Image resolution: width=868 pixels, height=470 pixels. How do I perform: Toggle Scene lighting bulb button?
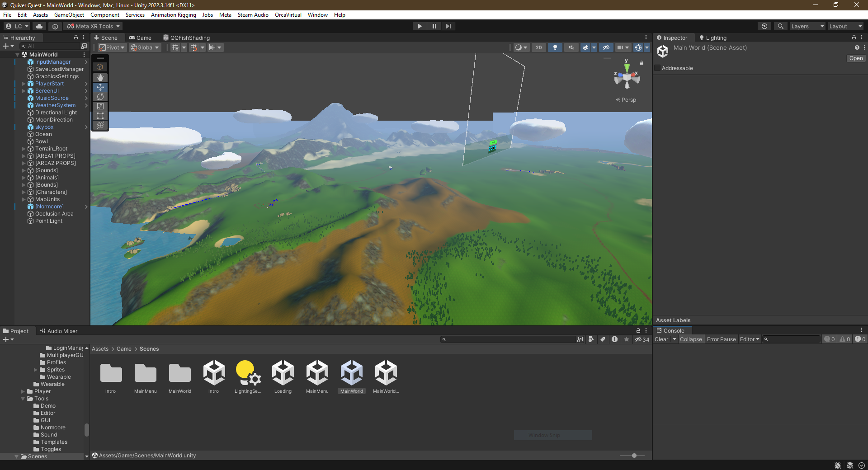(x=555, y=47)
